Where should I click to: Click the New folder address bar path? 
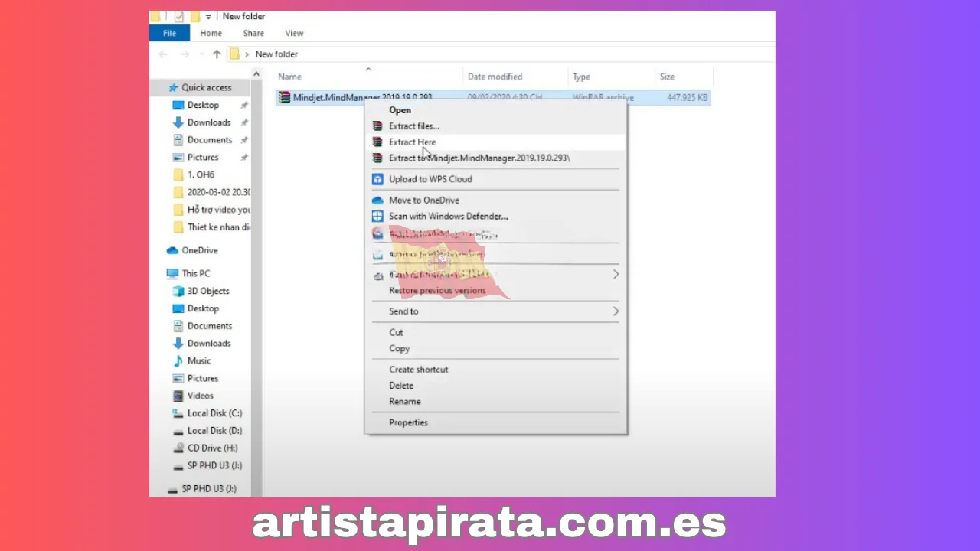point(276,54)
